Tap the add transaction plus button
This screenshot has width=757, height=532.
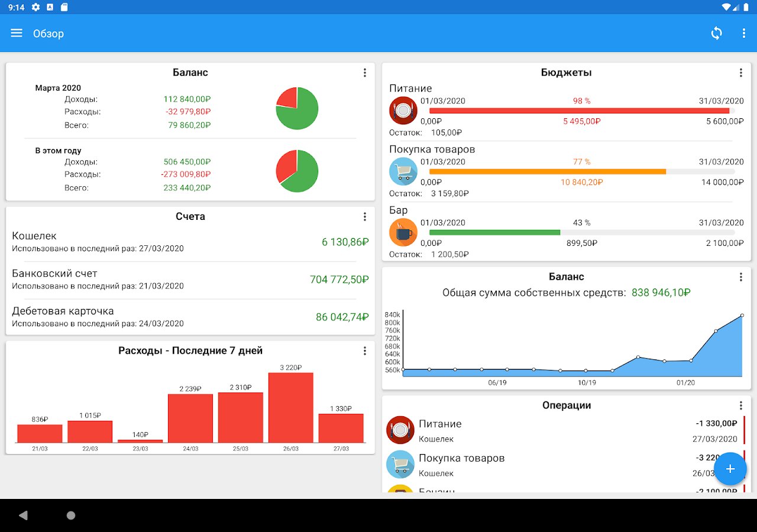click(730, 469)
